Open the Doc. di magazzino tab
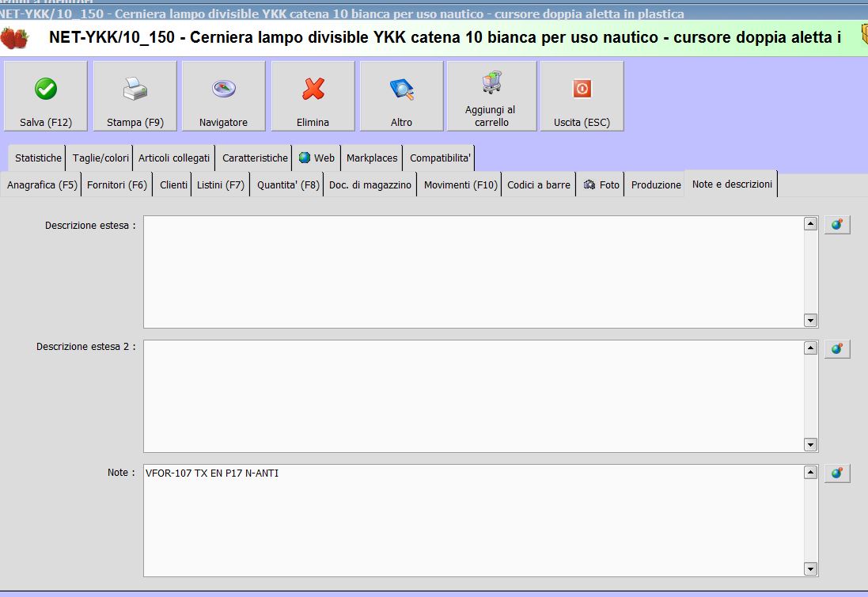The height and width of the screenshot is (597, 868). point(370,185)
